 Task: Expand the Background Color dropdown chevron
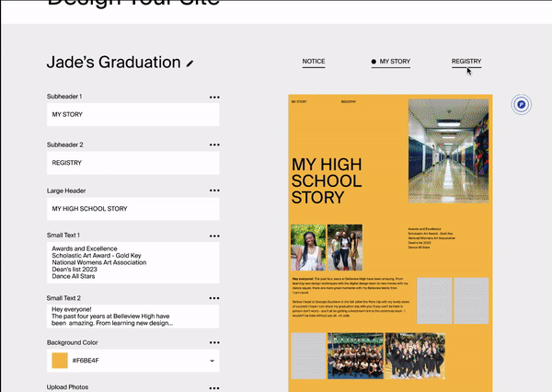pyautogui.click(x=212, y=361)
